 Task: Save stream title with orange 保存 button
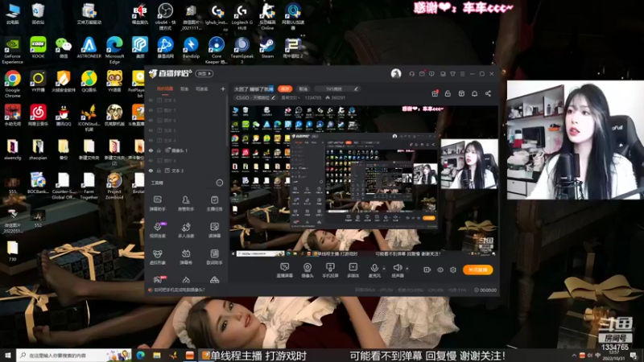pos(285,88)
